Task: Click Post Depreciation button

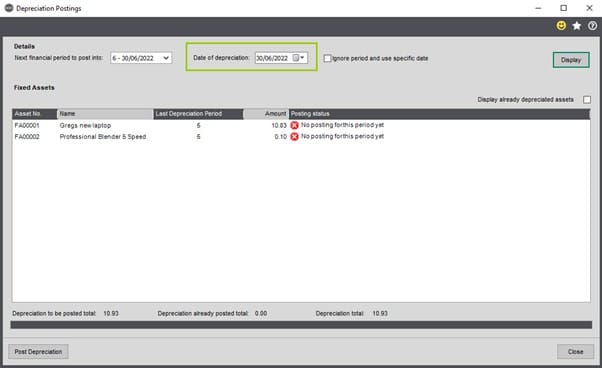Action: pyautogui.click(x=38, y=351)
